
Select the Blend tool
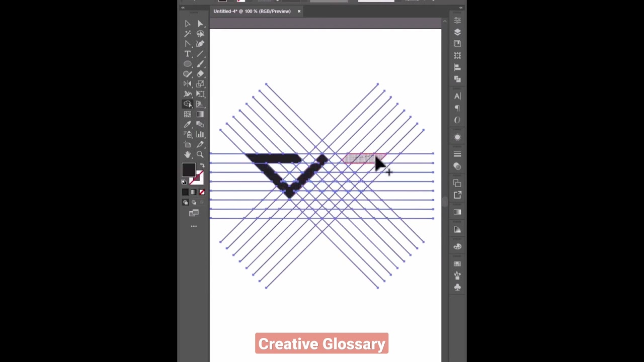[x=200, y=124]
